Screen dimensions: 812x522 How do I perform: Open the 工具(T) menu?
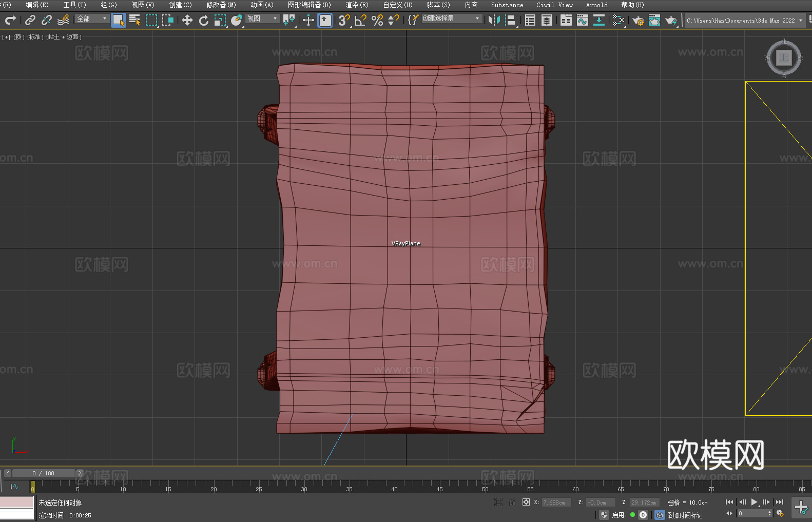(75, 5)
